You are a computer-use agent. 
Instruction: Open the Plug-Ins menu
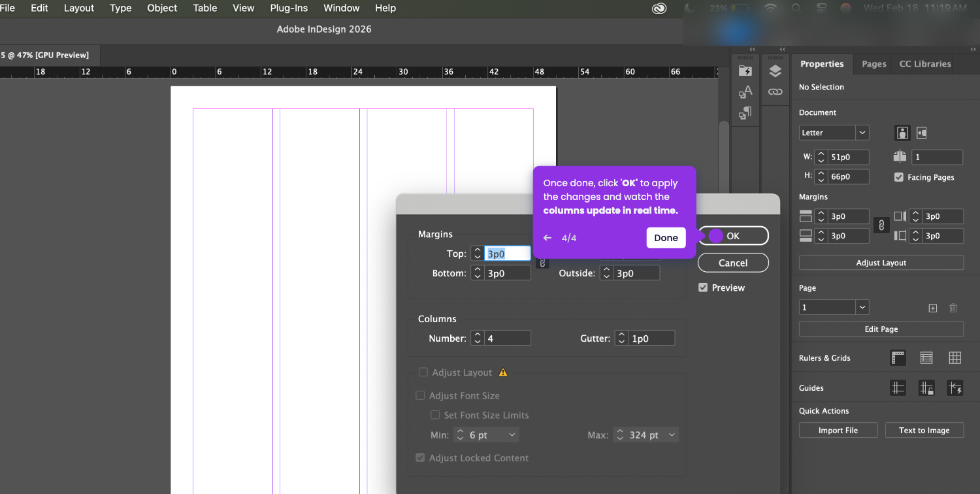pos(289,8)
